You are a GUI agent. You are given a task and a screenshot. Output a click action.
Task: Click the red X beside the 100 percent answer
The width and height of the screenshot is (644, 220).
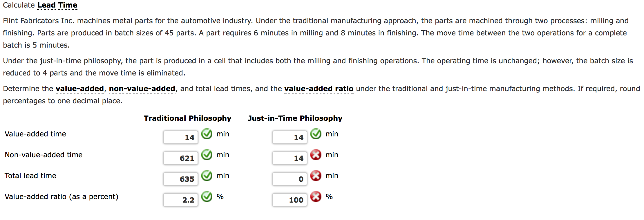tap(316, 196)
